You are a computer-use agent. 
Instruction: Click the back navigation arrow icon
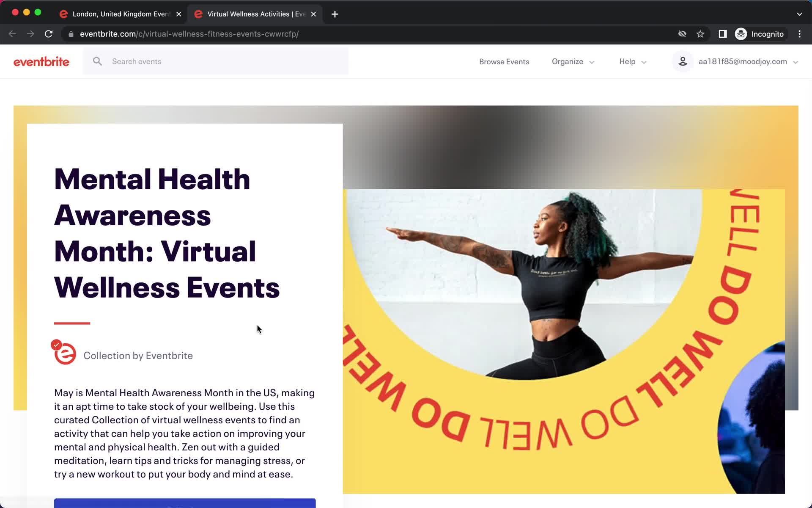(x=12, y=33)
